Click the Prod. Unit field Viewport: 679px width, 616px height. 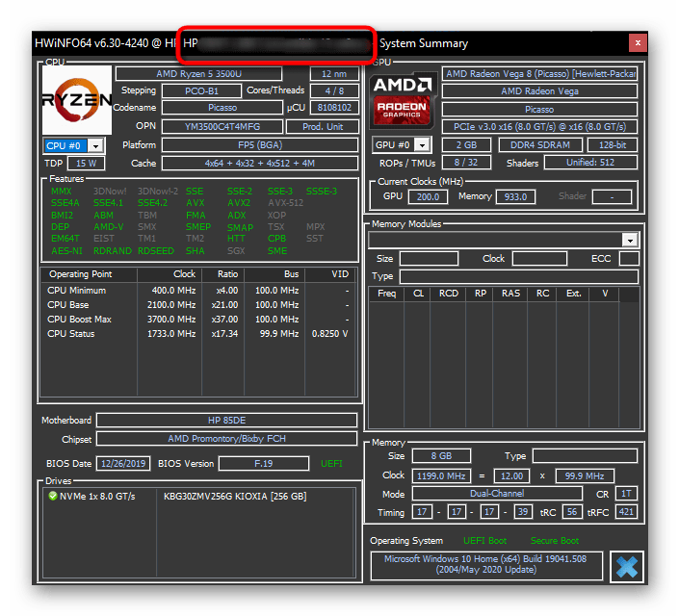click(x=323, y=126)
